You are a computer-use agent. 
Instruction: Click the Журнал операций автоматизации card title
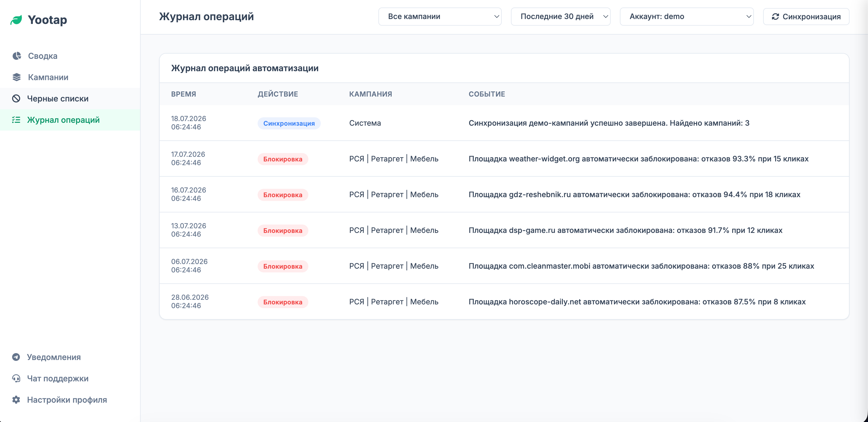coord(245,68)
